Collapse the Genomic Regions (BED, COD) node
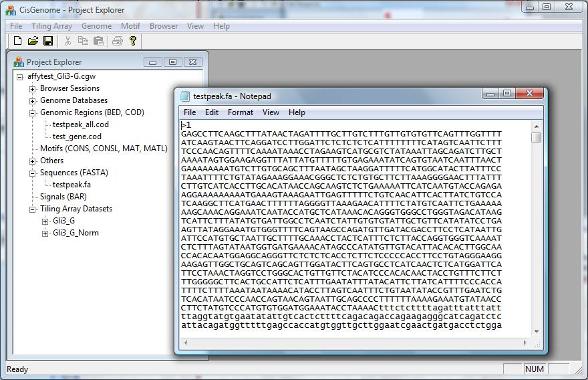The width and height of the screenshot is (588, 380). (32, 113)
